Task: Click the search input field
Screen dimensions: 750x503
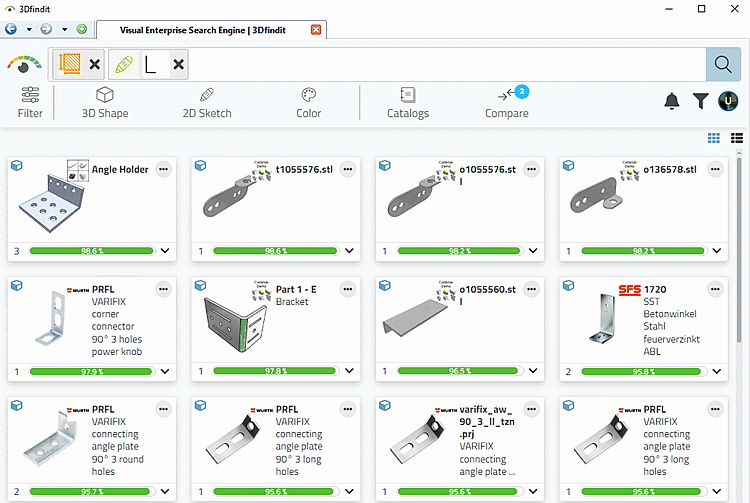Action: click(x=447, y=64)
